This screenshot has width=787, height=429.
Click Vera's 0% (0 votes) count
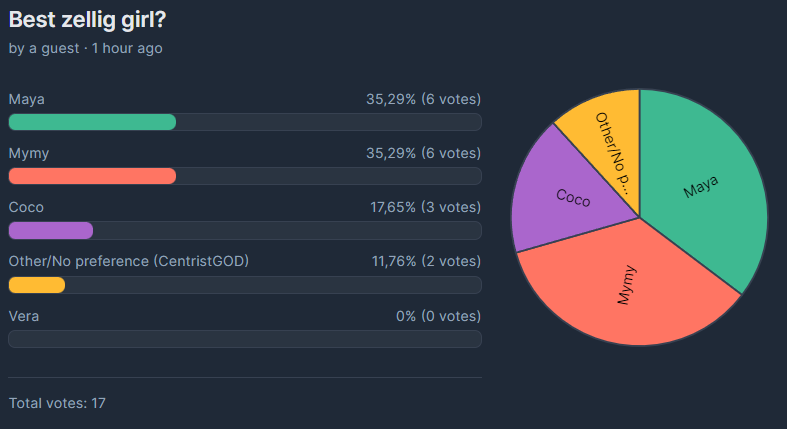click(438, 316)
